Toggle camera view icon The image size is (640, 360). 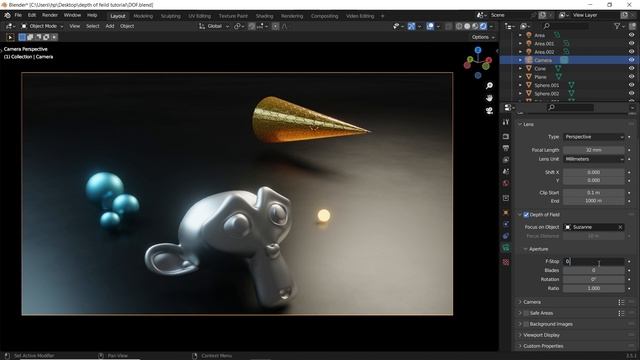click(x=489, y=111)
